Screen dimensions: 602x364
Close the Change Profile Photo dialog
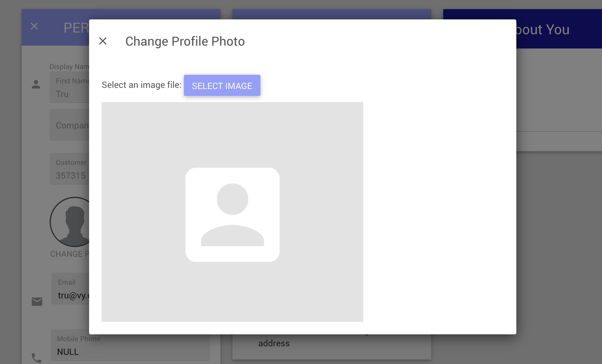(103, 41)
